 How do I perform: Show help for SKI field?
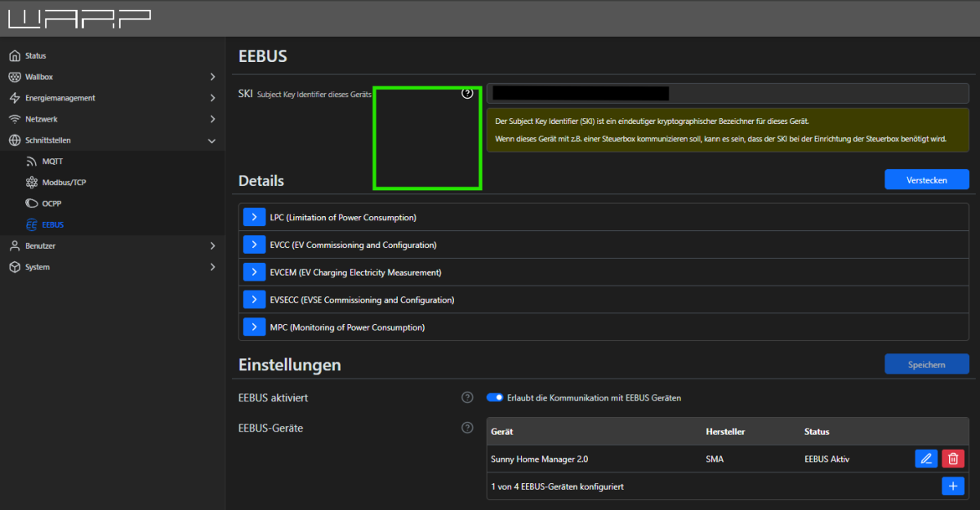(467, 94)
